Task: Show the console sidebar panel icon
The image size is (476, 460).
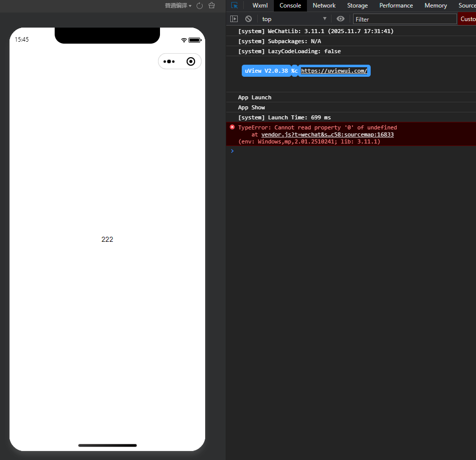Action: pos(234,19)
